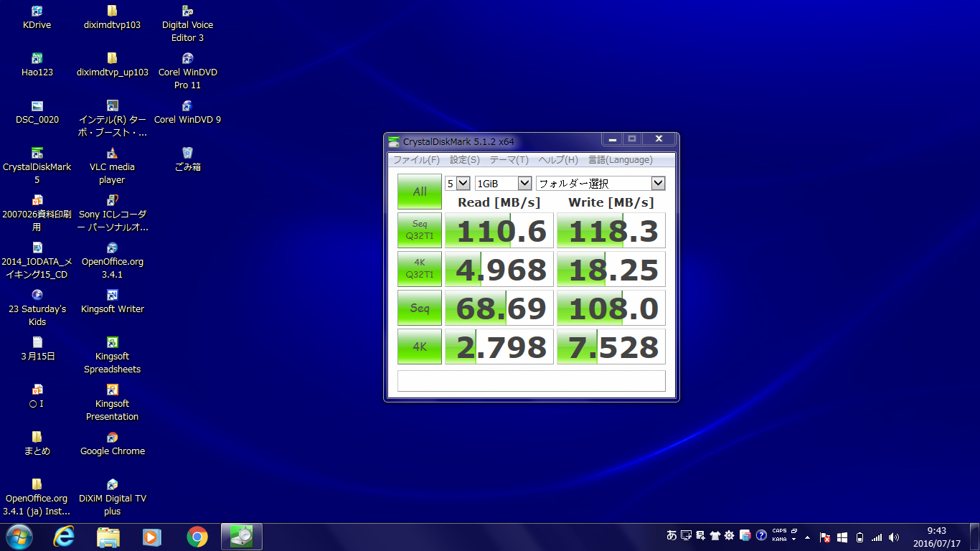Select the インテル(R) ターボ・ブースト shortcut
The width and height of the screenshot is (980, 551).
pyautogui.click(x=112, y=118)
